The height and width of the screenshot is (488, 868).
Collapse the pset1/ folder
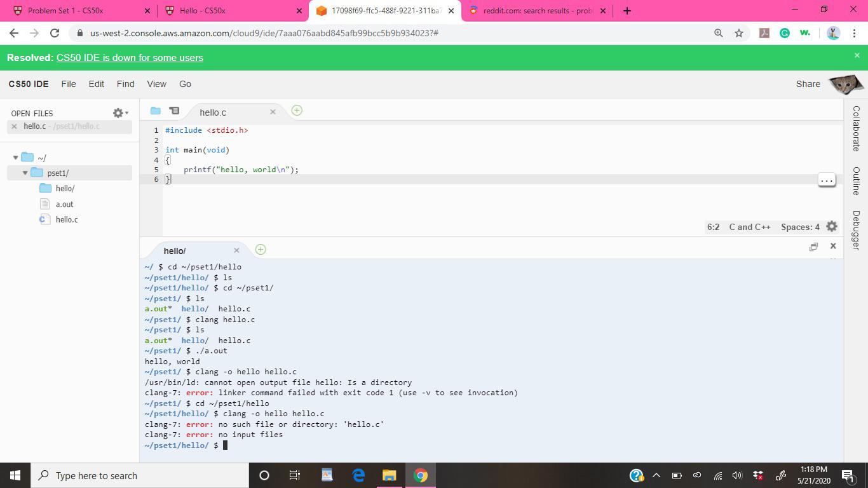tap(25, 173)
